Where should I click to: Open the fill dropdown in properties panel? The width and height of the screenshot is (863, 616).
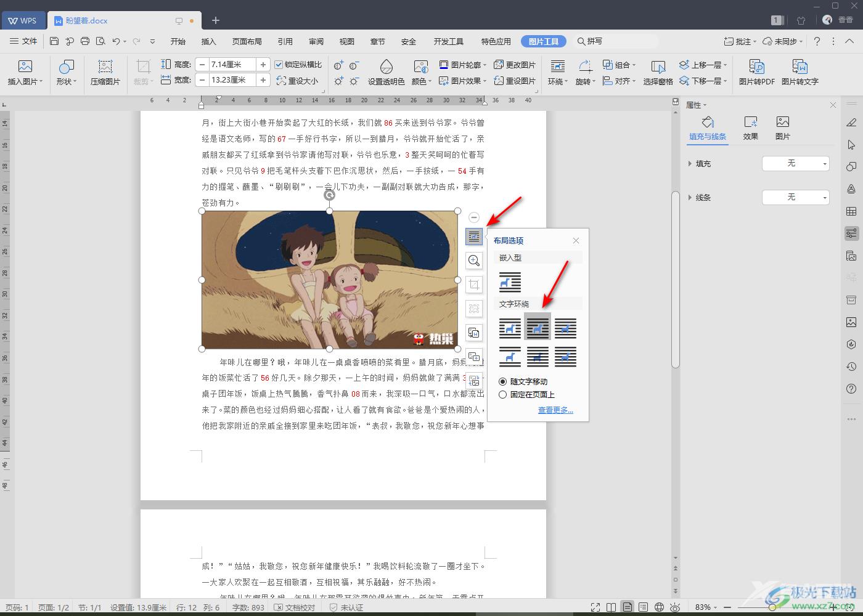pos(796,163)
